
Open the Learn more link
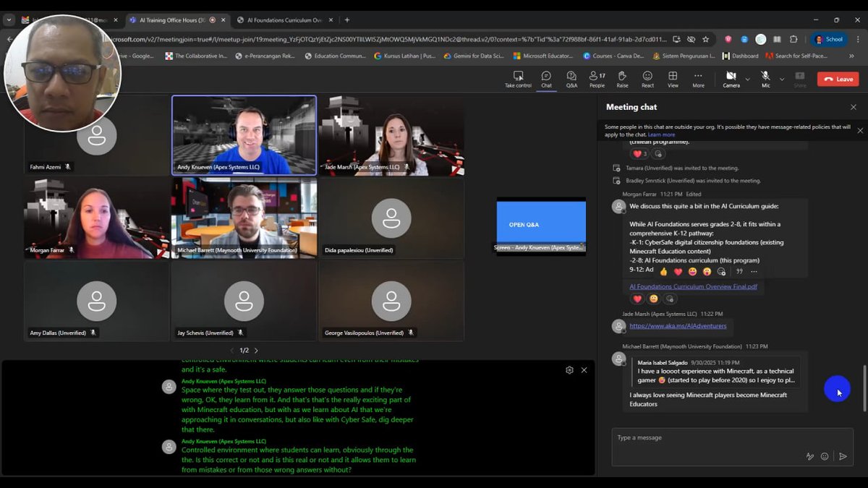661,134
